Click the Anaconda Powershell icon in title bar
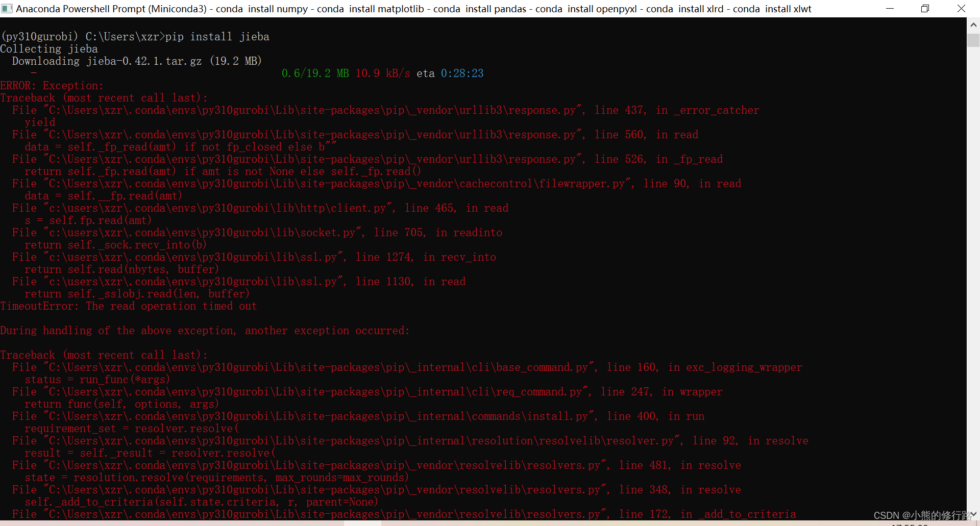This screenshot has width=980, height=526. [7, 8]
